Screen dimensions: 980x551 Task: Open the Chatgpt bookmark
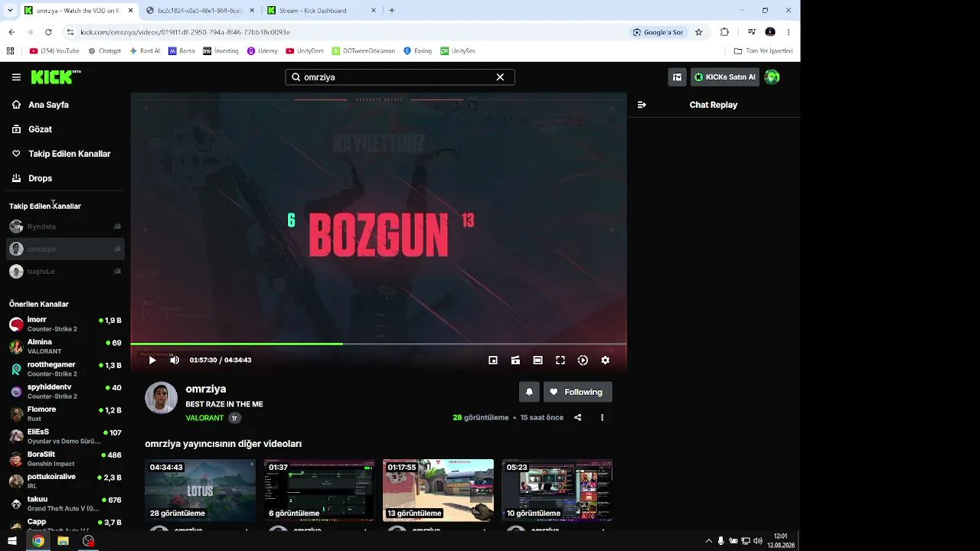click(105, 51)
